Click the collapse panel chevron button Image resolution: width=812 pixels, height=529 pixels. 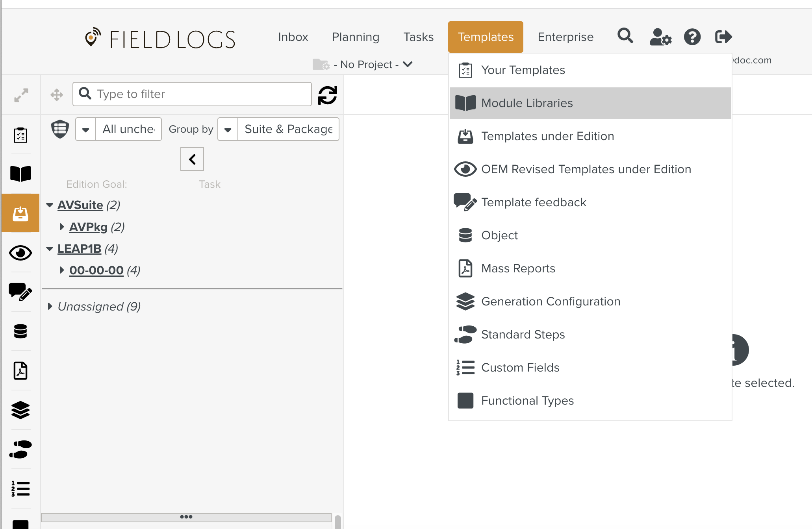pyautogui.click(x=192, y=159)
